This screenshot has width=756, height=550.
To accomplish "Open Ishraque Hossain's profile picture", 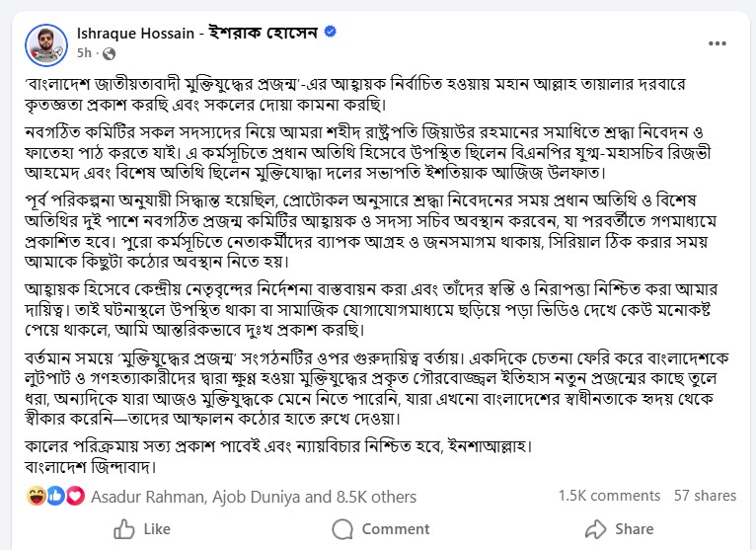I will [x=47, y=41].
